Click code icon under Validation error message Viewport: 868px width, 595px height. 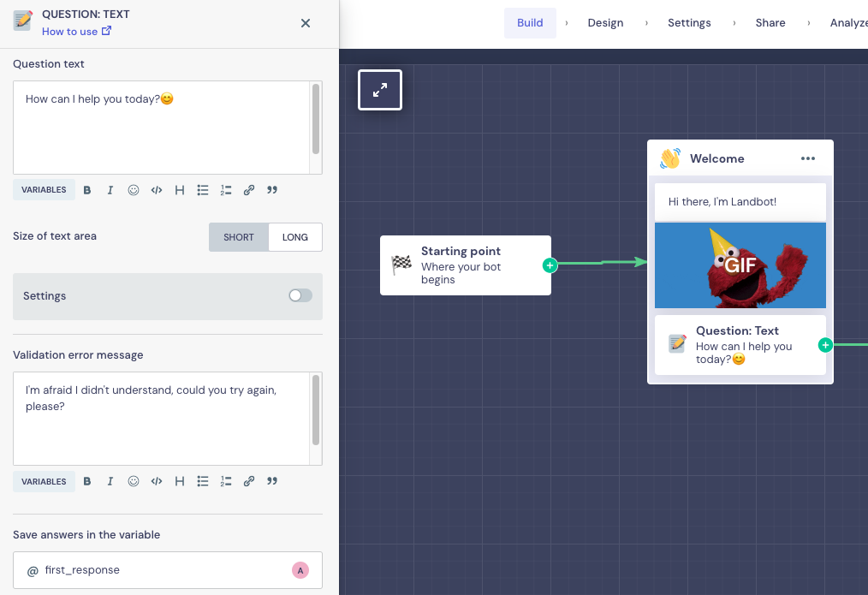pos(157,481)
